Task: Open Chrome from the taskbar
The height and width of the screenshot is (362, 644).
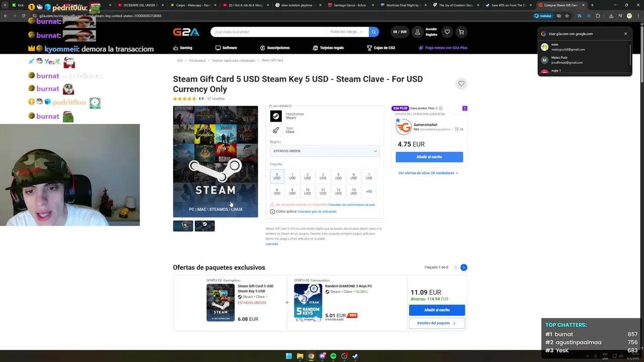Action: tap(311, 356)
